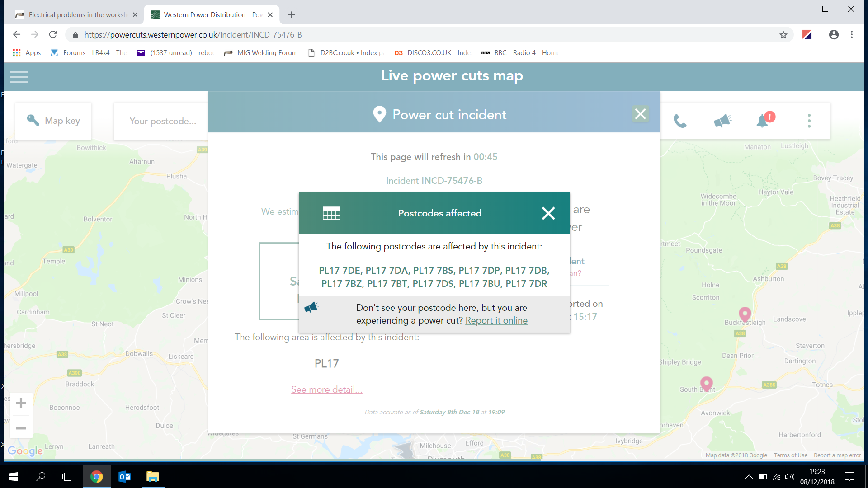Image resolution: width=868 pixels, height=488 pixels.
Task: Click the Map key wrench button
Action: point(53,121)
